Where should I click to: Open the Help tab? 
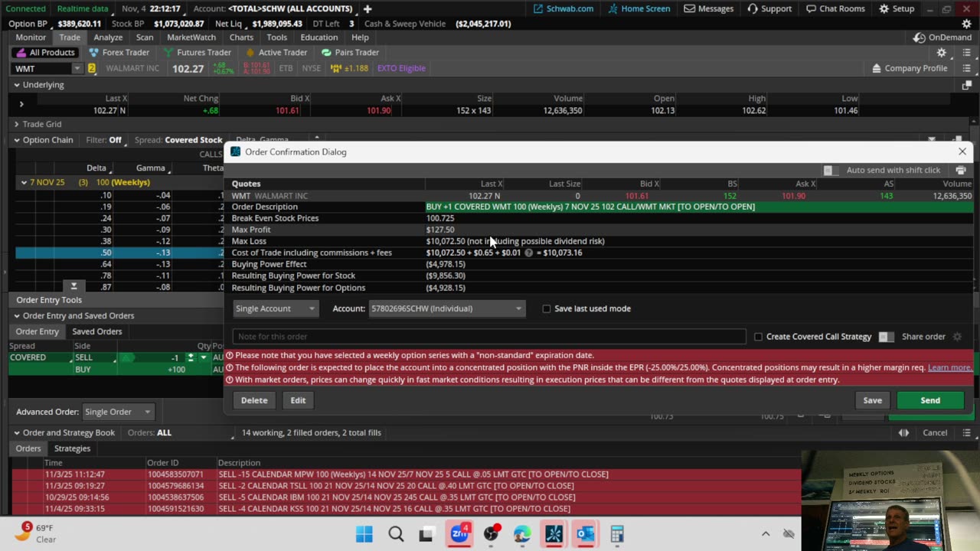(360, 37)
